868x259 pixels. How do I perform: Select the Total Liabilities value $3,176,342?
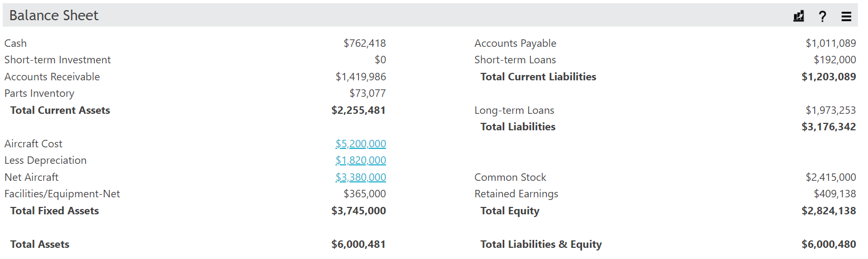click(x=829, y=127)
